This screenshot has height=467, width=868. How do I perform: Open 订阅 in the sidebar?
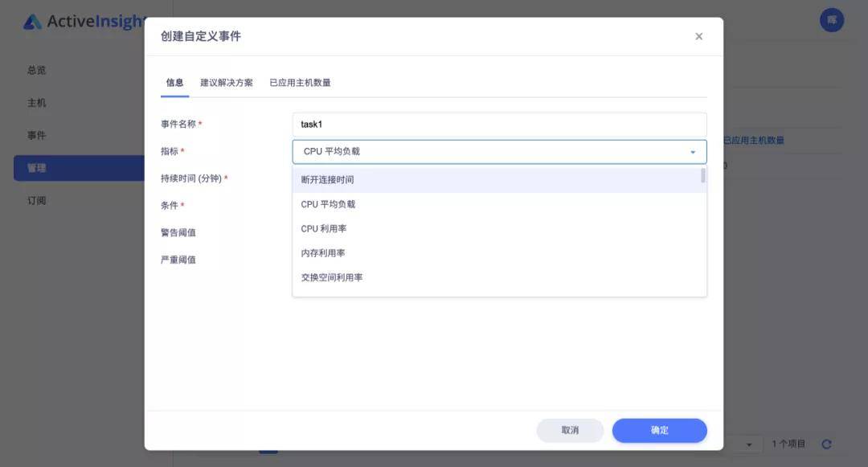pyautogui.click(x=35, y=200)
